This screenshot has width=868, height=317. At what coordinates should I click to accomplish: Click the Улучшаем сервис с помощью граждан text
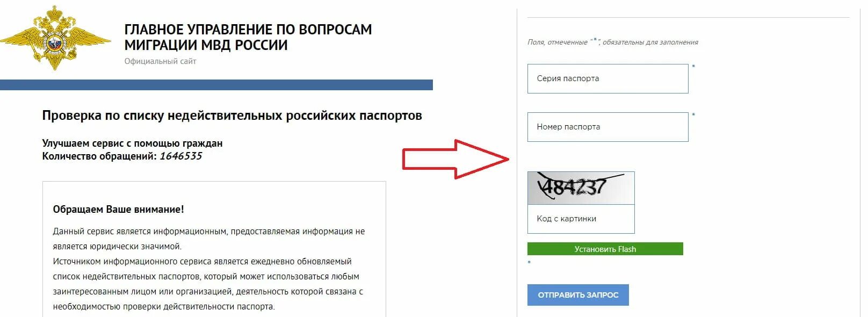click(132, 143)
